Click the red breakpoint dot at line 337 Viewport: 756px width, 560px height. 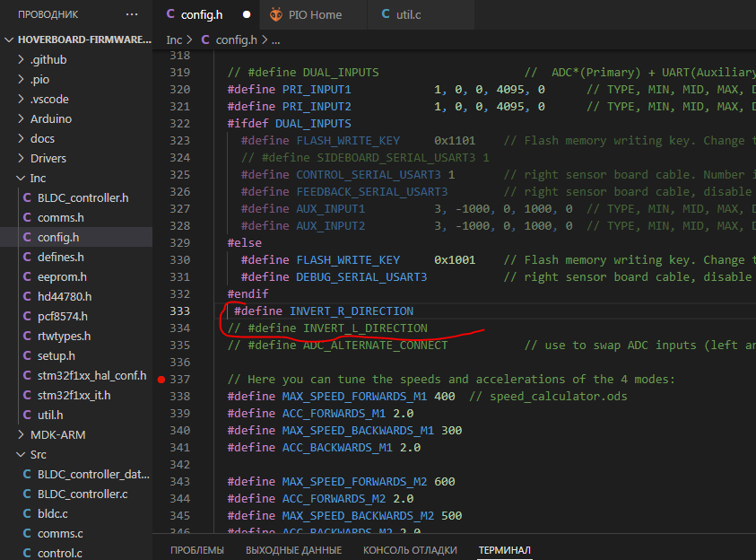[161, 380]
